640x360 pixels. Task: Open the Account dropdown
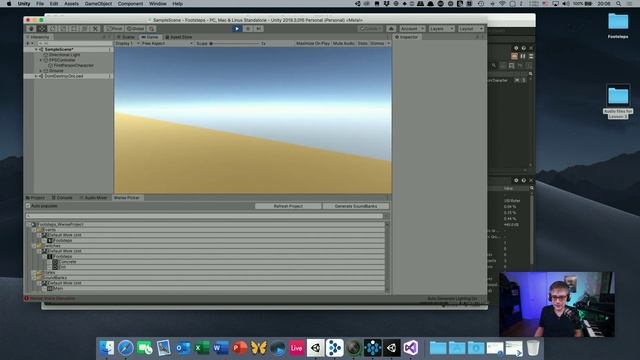[412, 29]
